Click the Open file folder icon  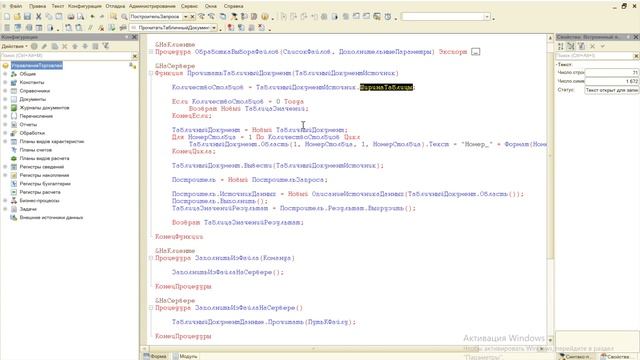17,17
